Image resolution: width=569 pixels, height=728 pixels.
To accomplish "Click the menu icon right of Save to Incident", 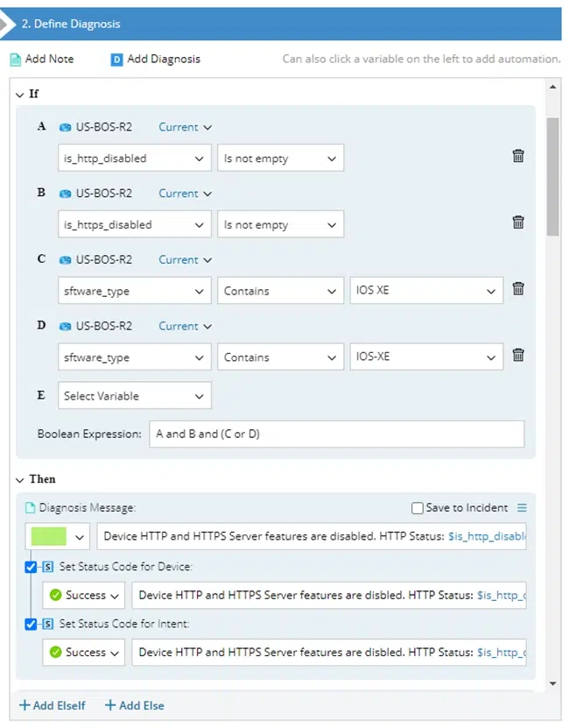I will click(x=523, y=507).
